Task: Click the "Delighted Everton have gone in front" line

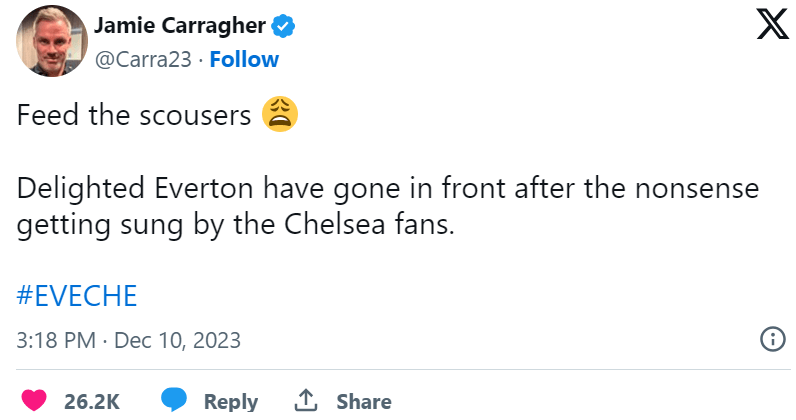Action: (388, 188)
